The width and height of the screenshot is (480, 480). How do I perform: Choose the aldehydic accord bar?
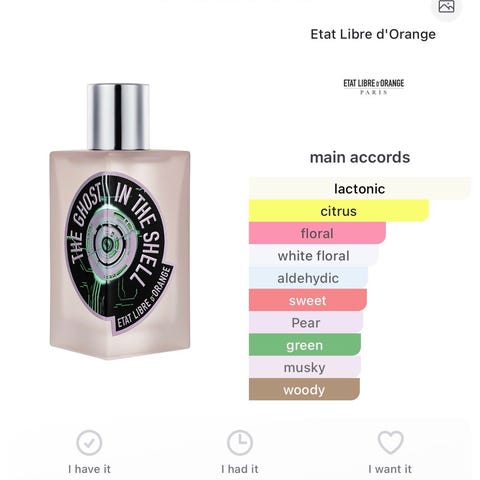click(x=308, y=278)
